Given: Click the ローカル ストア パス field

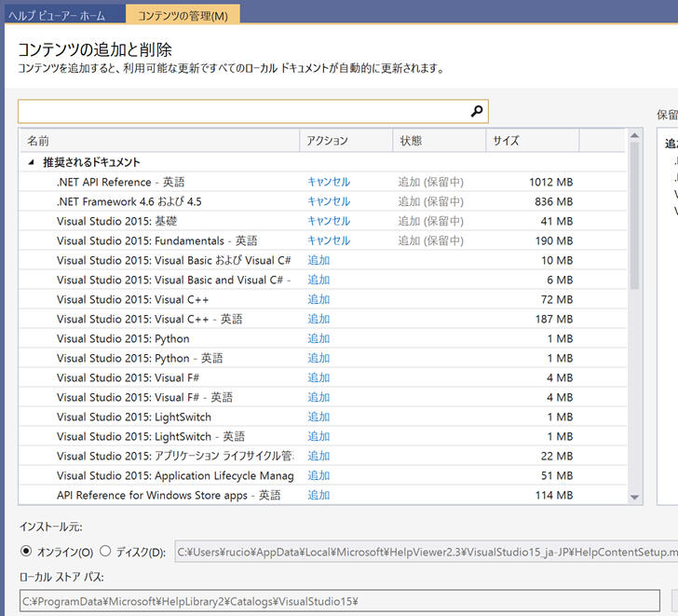Looking at the screenshot, I should [340, 601].
